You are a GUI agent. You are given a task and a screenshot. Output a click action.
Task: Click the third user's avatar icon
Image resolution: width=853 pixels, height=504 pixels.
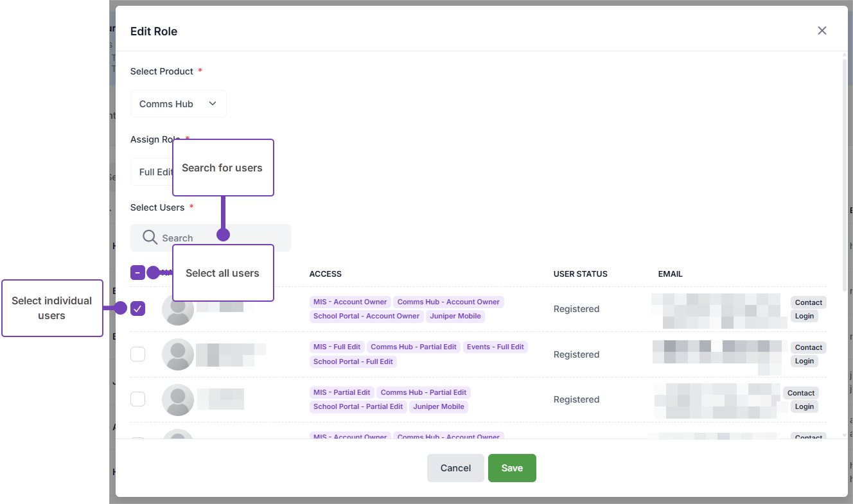coord(178,399)
